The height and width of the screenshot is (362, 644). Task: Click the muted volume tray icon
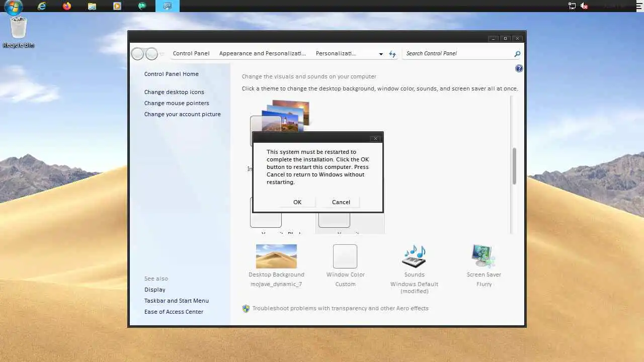585,6
